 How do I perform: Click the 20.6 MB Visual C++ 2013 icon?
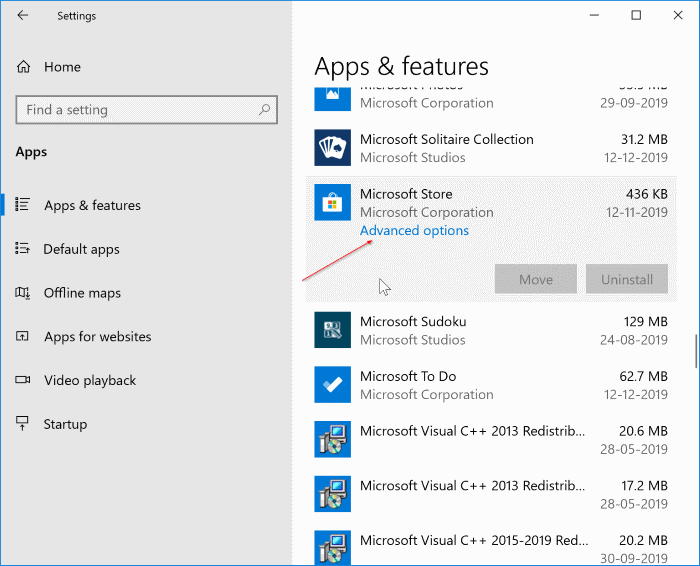point(333,440)
